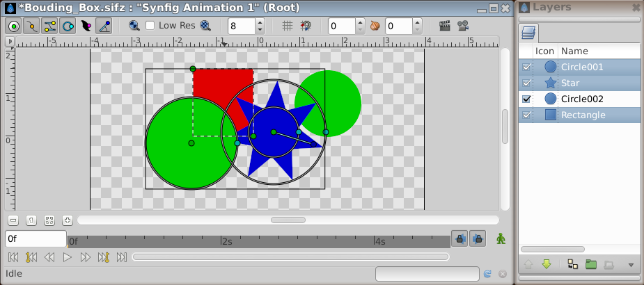Click the zoom out button
The height and width of the screenshot is (285, 644).
[x=13, y=220]
